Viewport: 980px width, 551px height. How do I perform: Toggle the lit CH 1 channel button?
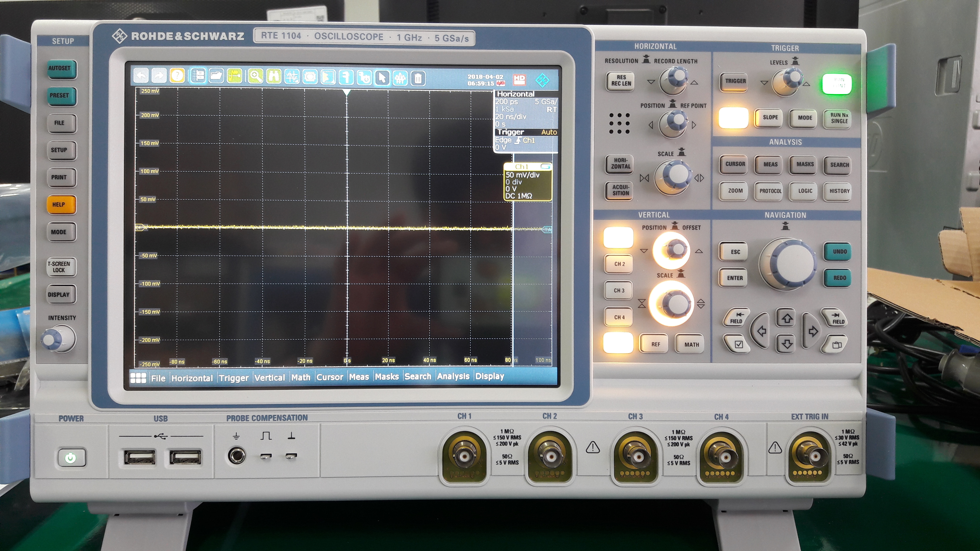[x=618, y=237]
